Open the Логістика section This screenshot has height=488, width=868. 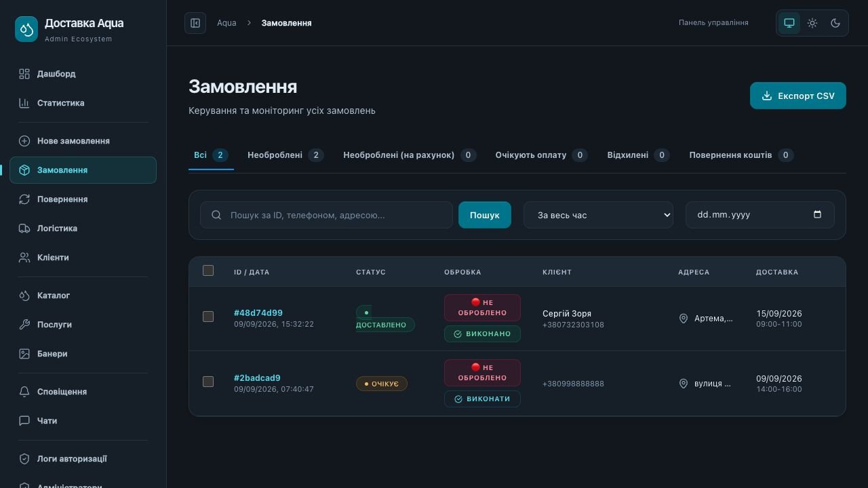coord(83,228)
